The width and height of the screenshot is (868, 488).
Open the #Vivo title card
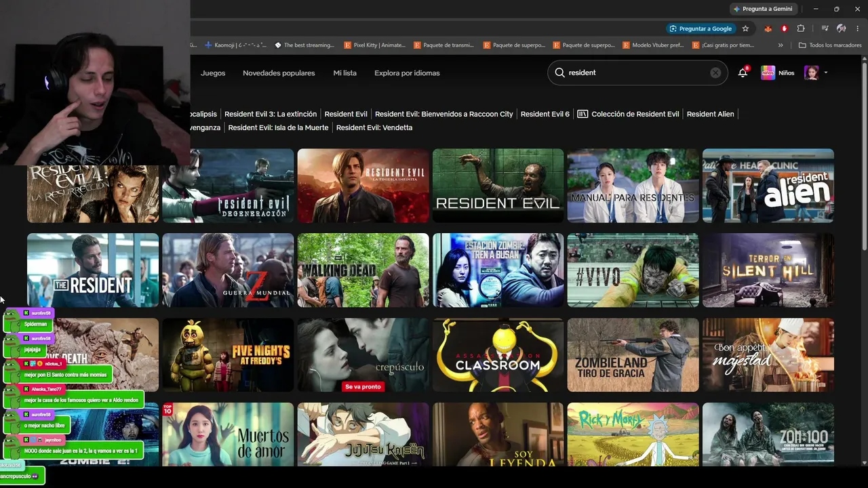click(x=633, y=270)
